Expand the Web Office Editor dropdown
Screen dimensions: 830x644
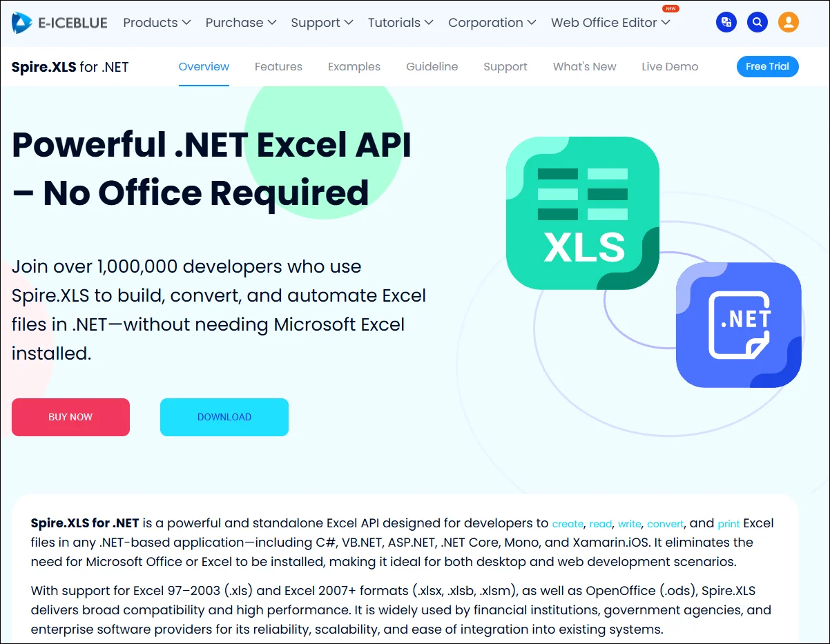pyautogui.click(x=610, y=23)
